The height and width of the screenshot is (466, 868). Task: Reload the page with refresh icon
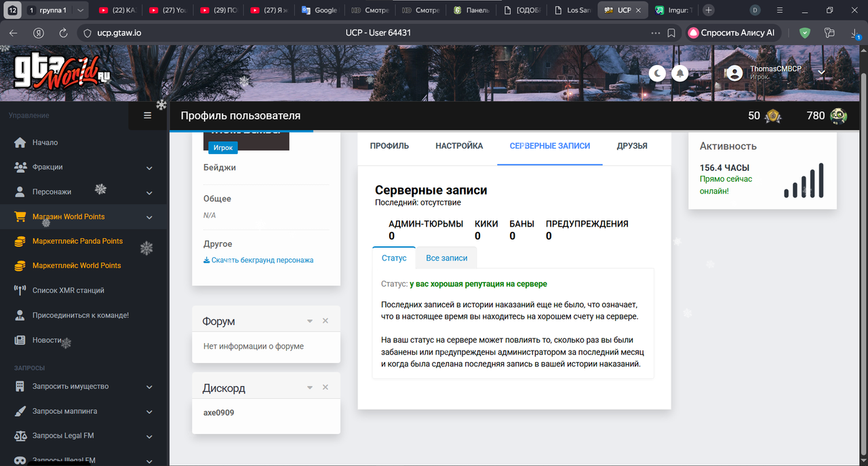pyautogui.click(x=63, y=33)
